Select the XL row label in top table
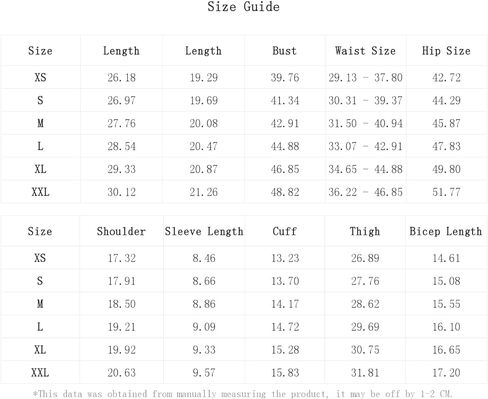 (40, 169)
